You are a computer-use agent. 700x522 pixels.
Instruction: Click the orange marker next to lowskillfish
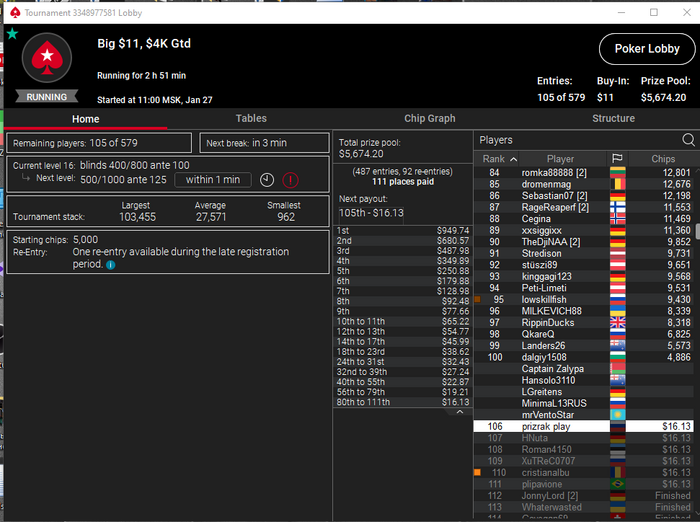(478, 299)
